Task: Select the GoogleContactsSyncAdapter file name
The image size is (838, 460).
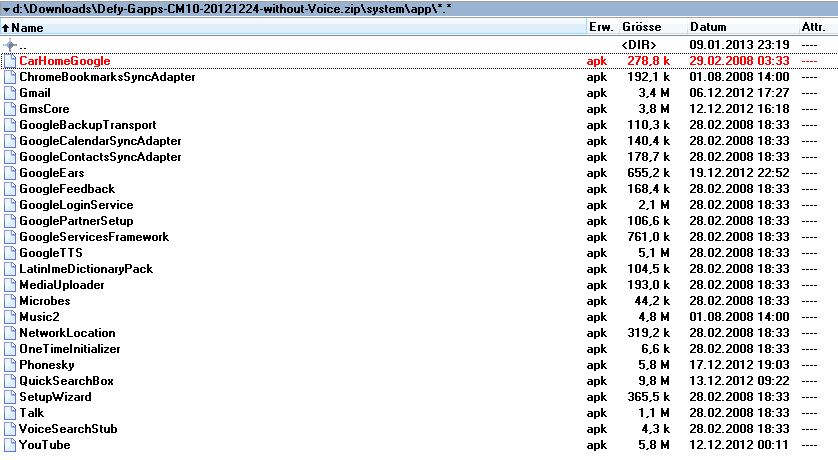Action: click(100, 157)
